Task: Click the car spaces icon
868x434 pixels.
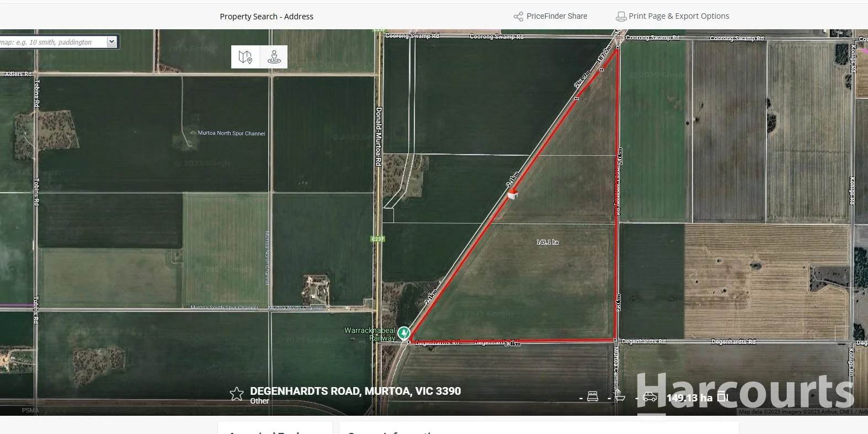Action: point(650,396)
